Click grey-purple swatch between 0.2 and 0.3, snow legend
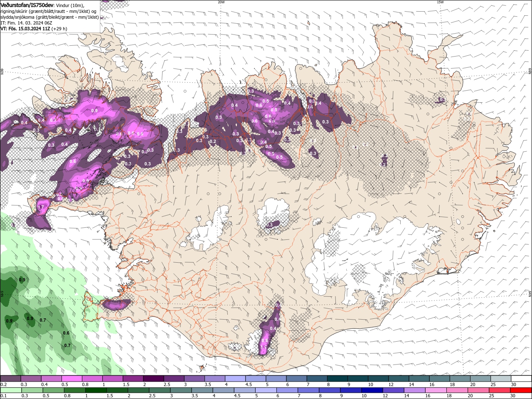The image size is (532, 399). point(10,379)
